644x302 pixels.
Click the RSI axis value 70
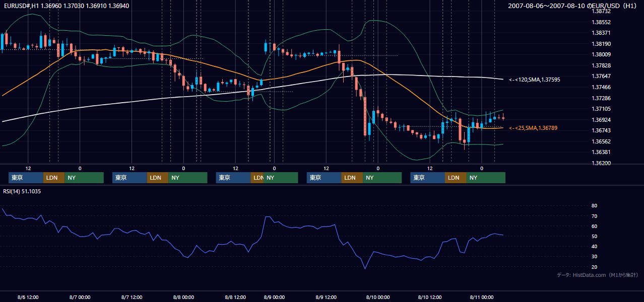[595, 216]
